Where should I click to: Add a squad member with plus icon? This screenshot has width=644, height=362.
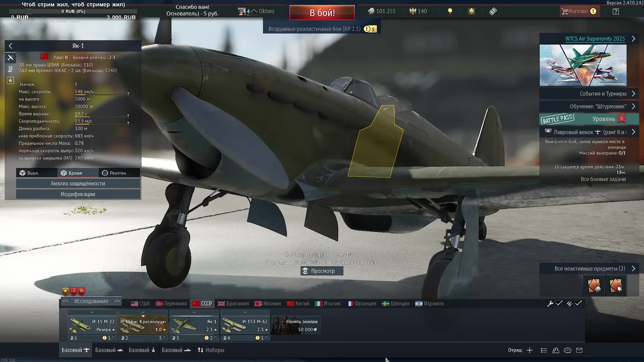(x=530, y=350)
